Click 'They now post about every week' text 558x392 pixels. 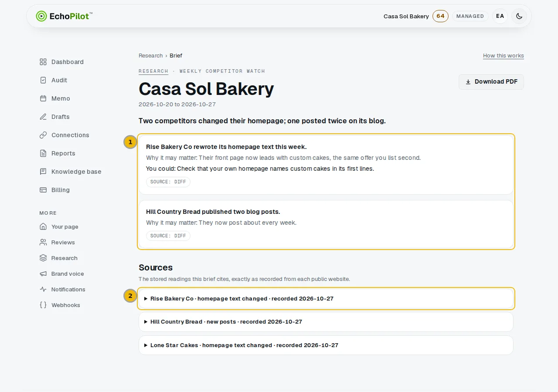tap(248, 223)
